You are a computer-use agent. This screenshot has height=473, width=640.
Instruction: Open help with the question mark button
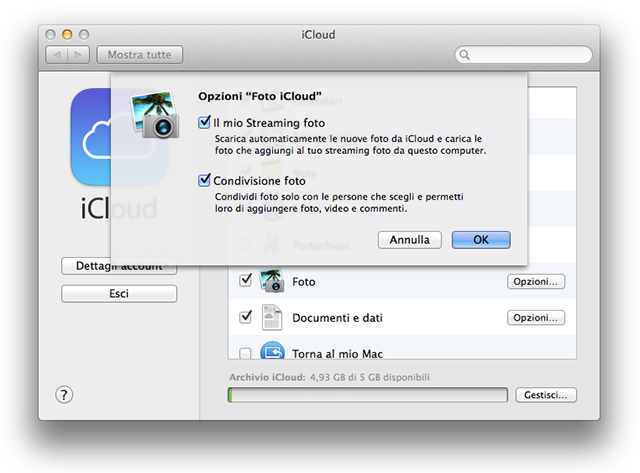click(64, 395)
